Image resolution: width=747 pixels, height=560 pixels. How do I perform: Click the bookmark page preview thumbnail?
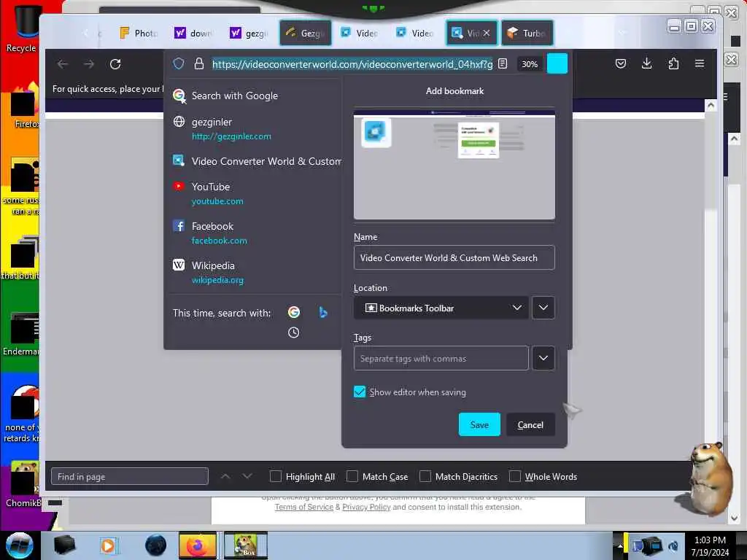point(454,165)
